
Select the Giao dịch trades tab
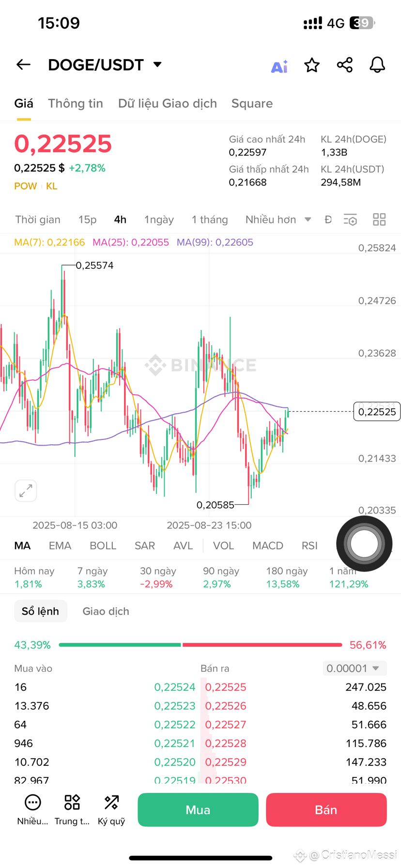click(x=106, y=611)
